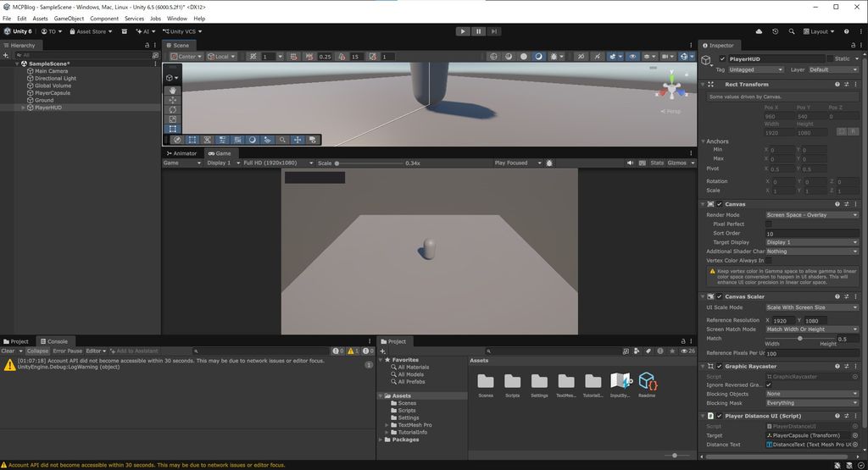Screen dimensions: 868x470
Task: Open Canvas Scaler more options menu
Action: tap(856, 296)
